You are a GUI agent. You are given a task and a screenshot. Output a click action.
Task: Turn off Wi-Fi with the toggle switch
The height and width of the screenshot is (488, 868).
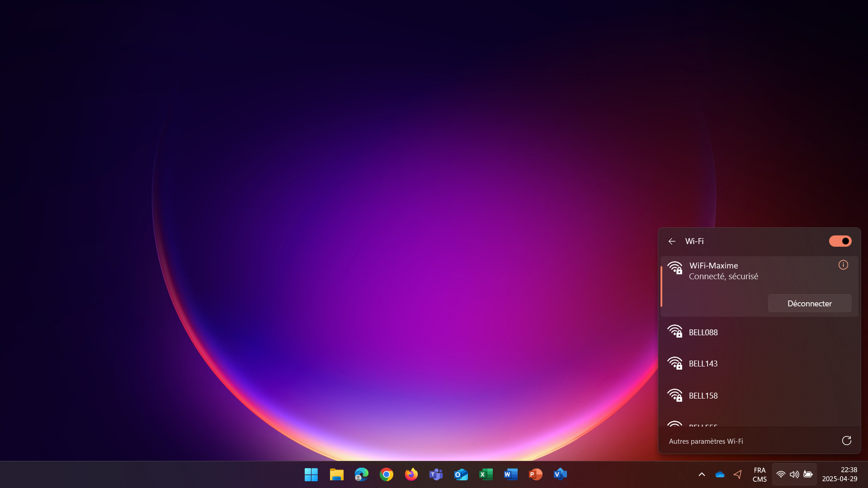[840, 241]
